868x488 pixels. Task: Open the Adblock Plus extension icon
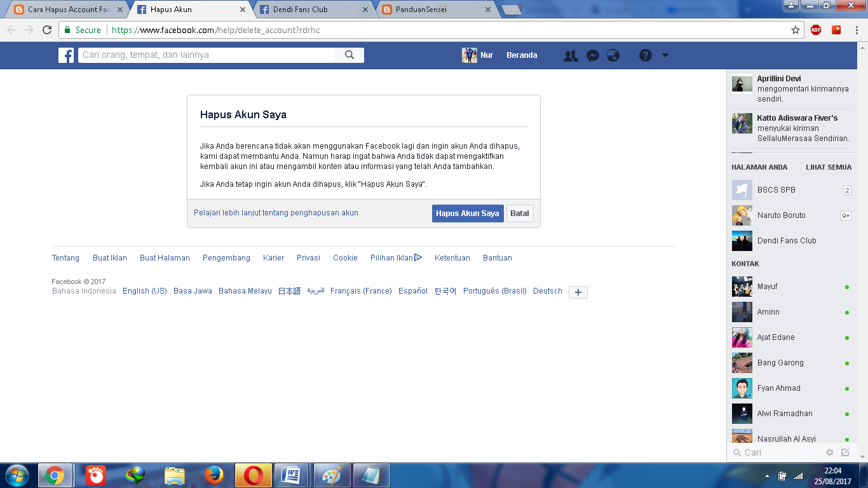[x=816, y=30]
